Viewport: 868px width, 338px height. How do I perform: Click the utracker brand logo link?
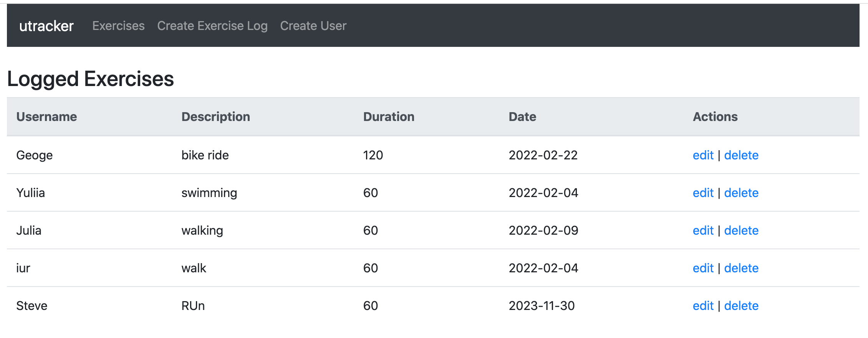tap(46, 26)
